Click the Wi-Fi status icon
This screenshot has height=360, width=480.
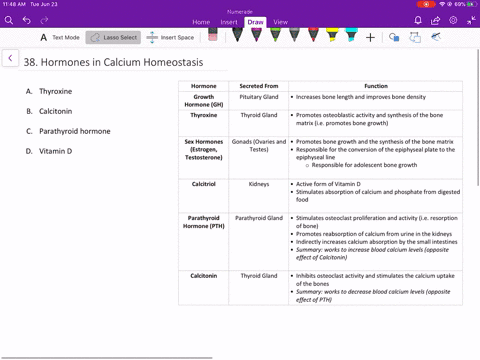(x=442, y=4)
